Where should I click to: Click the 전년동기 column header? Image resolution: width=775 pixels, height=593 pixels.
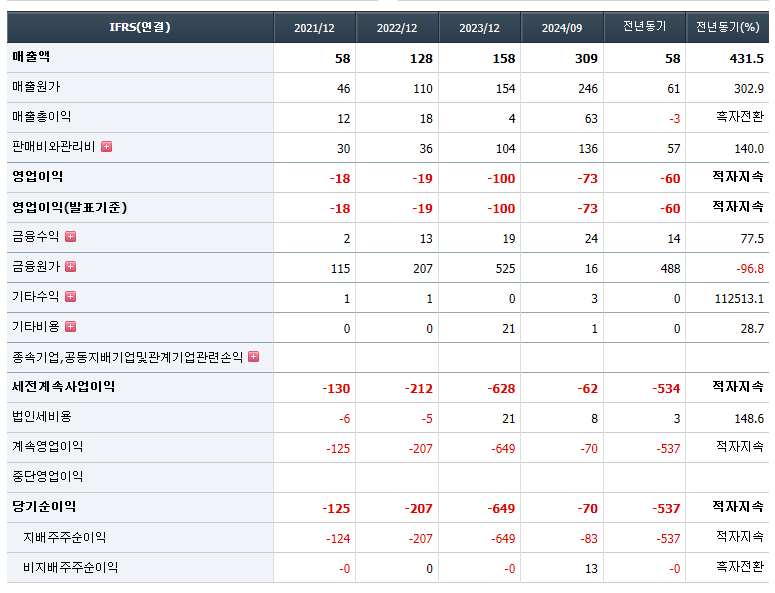tap(645, 27)
